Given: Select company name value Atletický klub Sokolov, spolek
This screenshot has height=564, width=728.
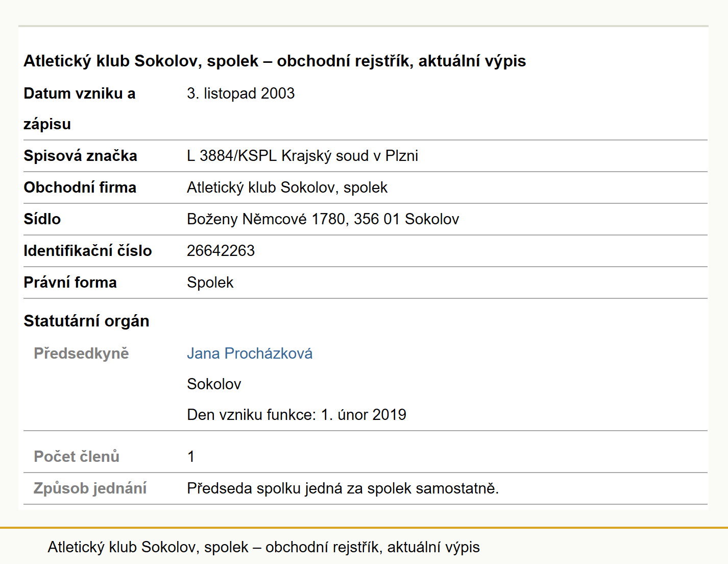Looking at the screenshot, I should (287, 187).
